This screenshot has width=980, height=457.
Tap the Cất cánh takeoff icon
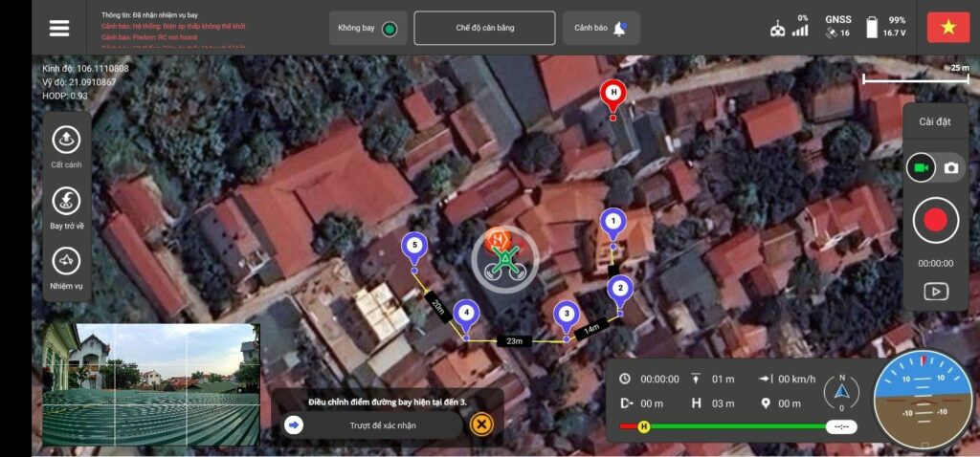coord(66,140)
